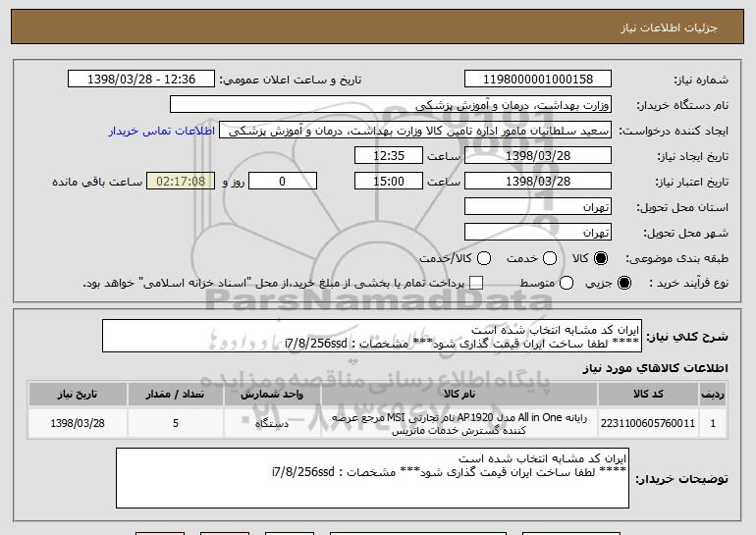756x535 pixels.
Task: Click the کد کالا column header
Action: coord(648,395)
